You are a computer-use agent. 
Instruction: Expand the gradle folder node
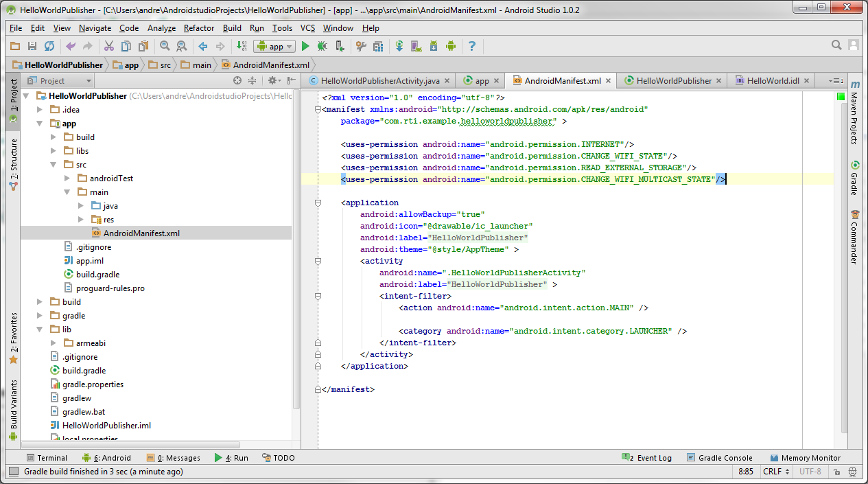pyautogui.click(x=40, y=316)
